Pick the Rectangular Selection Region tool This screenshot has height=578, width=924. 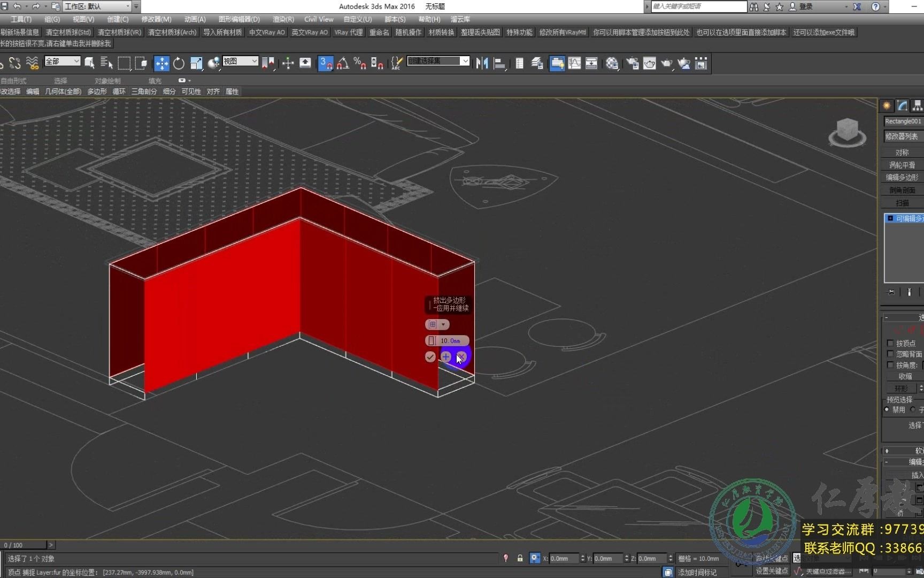coord(124,64)
